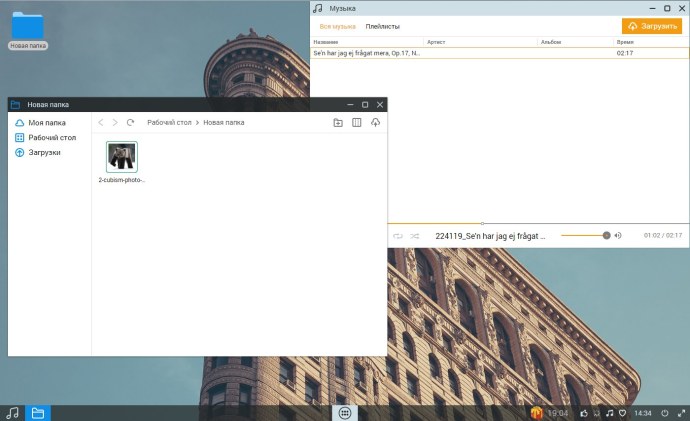The width and height of the screenshot is (690, 421).
Task: Toggle repeat mode in music player
Action: [x=398, y=236]
